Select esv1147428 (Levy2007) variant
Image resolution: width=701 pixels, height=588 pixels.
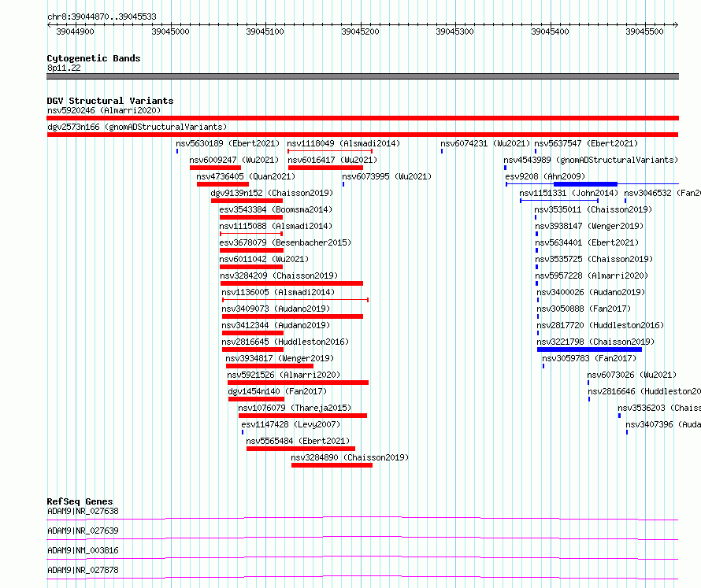pos(291,424)
